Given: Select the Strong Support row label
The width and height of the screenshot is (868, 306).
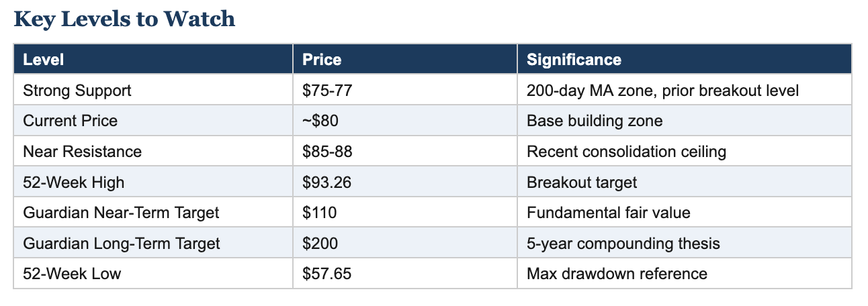Looking at the screenshot, I should pos(77,91).
